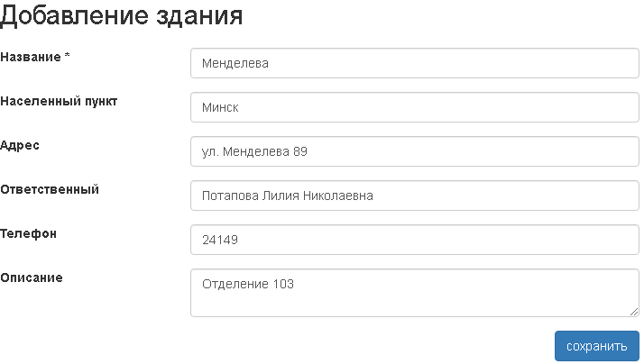Screen dimensions: 644x364
Task: Click the Адрес label
Action: [20, 145]
